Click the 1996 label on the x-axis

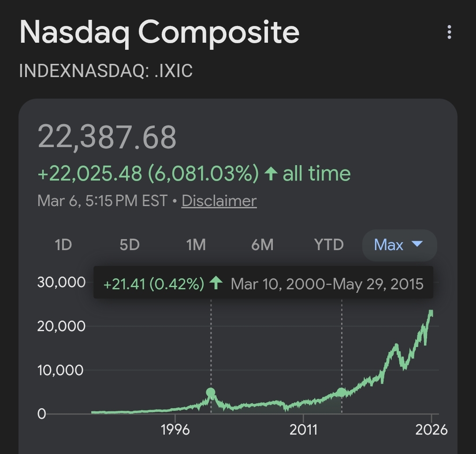(x=175, y=429)
